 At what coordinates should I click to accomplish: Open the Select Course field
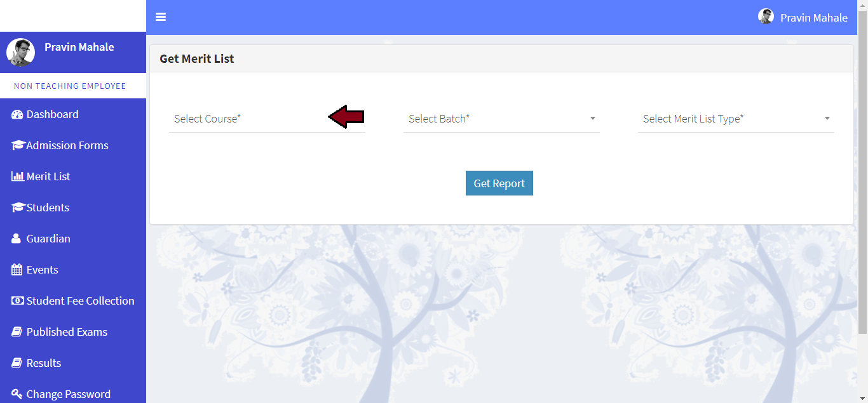(267, 119)
